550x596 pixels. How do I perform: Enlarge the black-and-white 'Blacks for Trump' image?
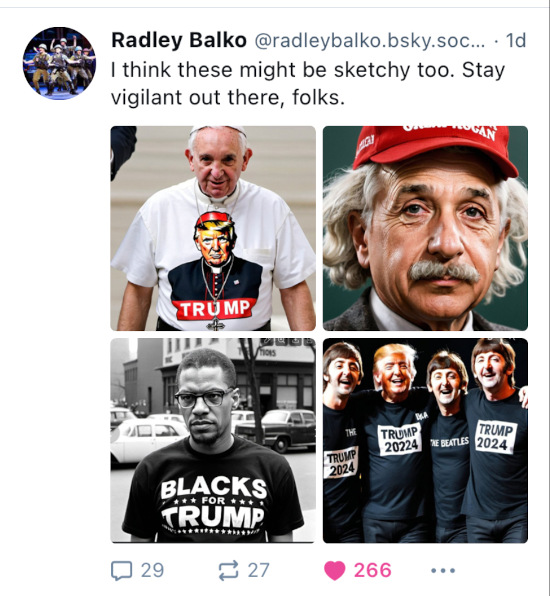[213, 440]
